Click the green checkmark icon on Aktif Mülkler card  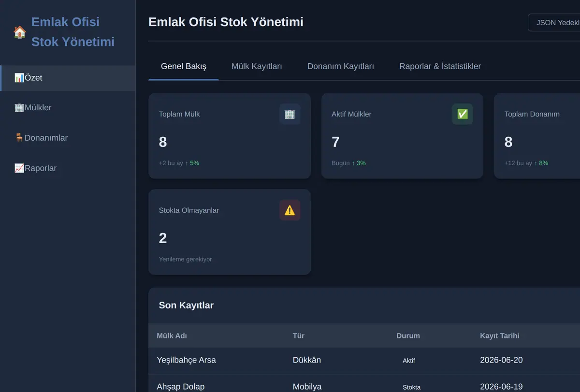tap(463, 114)
